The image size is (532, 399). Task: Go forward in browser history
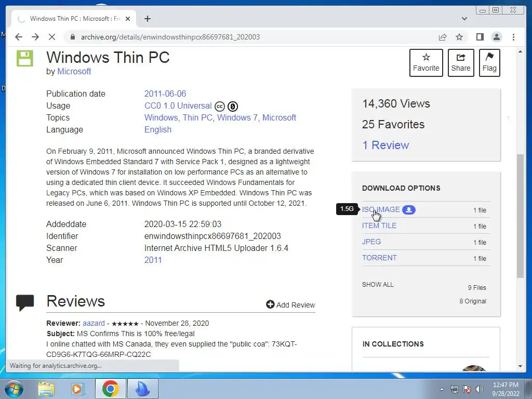click(35, 37)
